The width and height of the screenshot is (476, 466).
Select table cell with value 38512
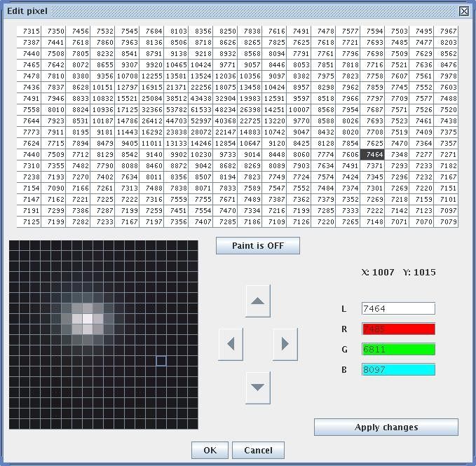pyautogui.click(x=176, y=98)
